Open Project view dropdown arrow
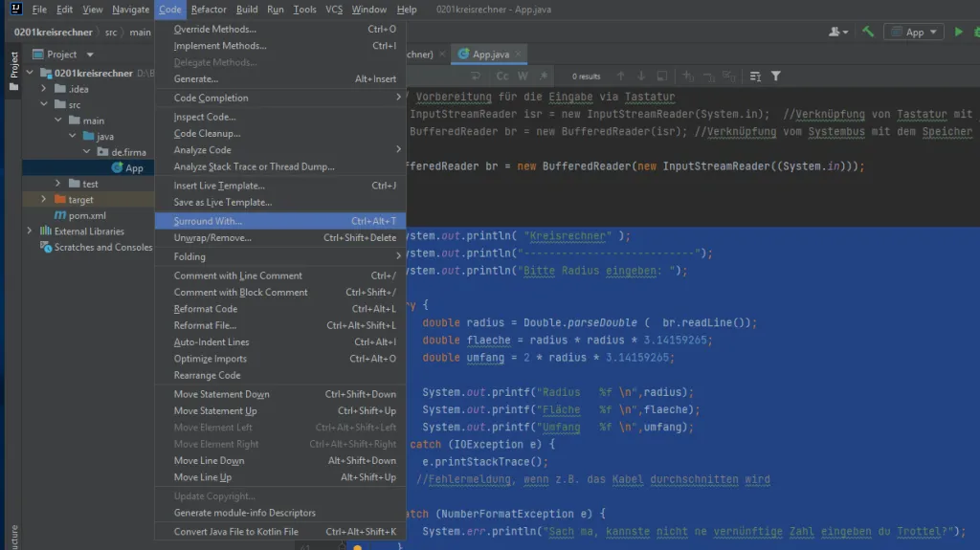The width and height of the screenshot is (980, 550). pyautogui.click(x=90, y=55)
